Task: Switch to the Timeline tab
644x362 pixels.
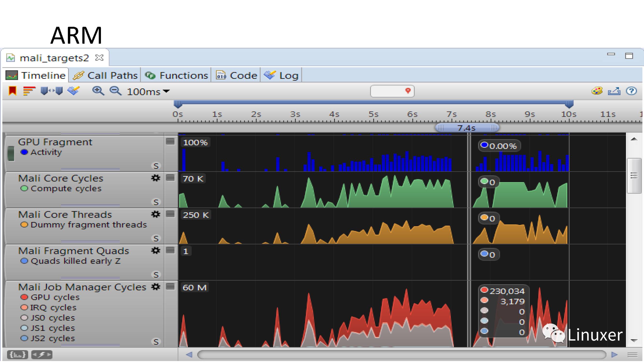Action: click(36, 75)
